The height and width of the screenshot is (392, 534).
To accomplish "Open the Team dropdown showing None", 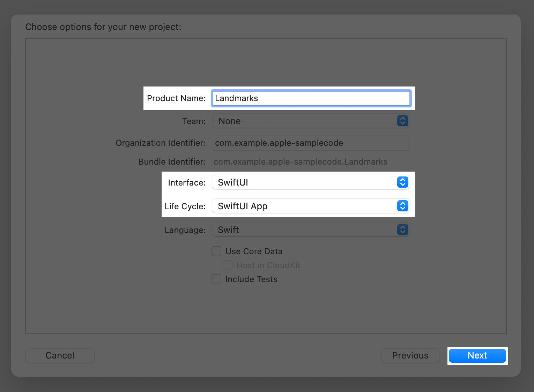I will [311, 121].
